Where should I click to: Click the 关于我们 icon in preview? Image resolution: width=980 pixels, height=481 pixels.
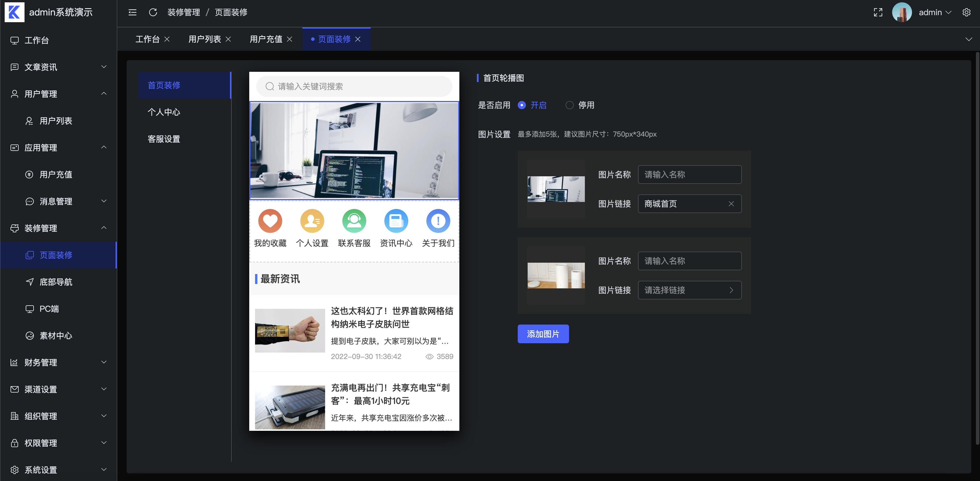438,221
